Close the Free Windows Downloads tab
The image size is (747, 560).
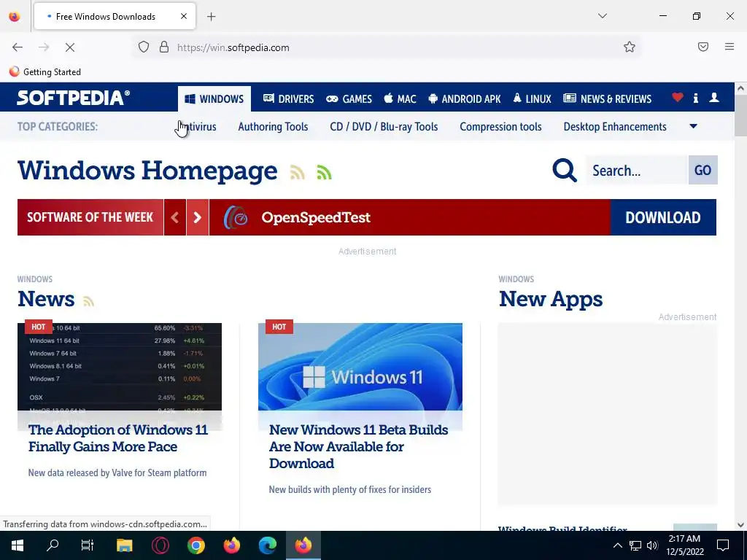click(184, 17)
